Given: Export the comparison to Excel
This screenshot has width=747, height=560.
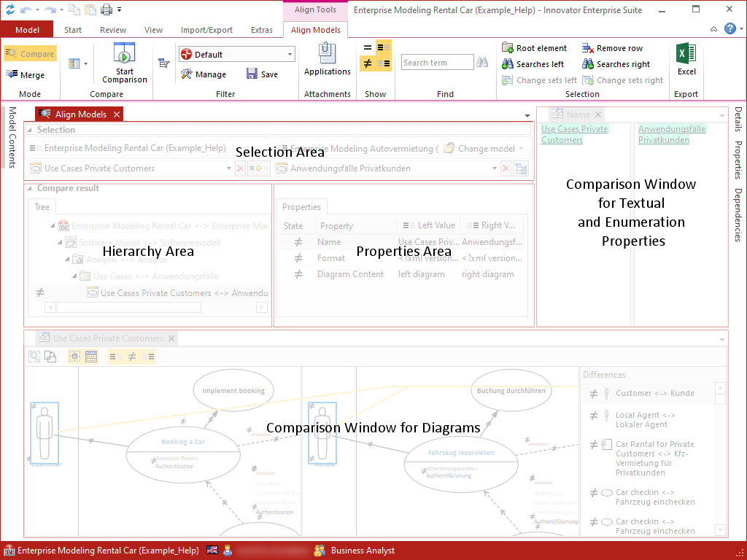Looking at the screenshot, I should [x=686, y=60].
